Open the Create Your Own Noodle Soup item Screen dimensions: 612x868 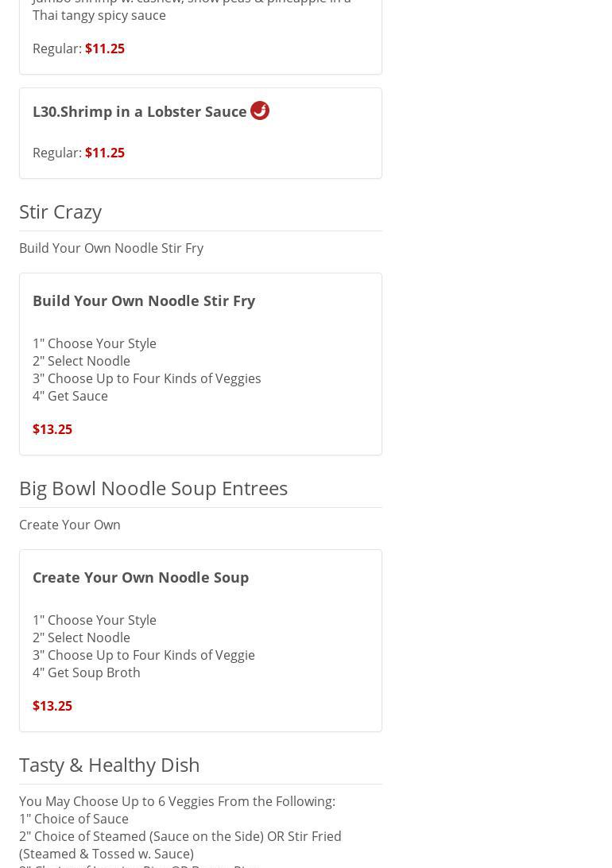click(x=141, y=577)
